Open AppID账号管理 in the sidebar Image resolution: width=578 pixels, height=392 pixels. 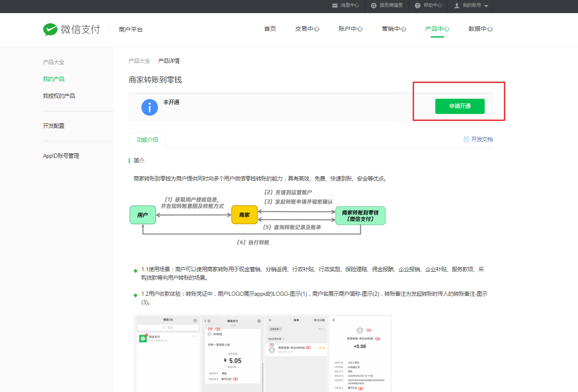[61, 156]
